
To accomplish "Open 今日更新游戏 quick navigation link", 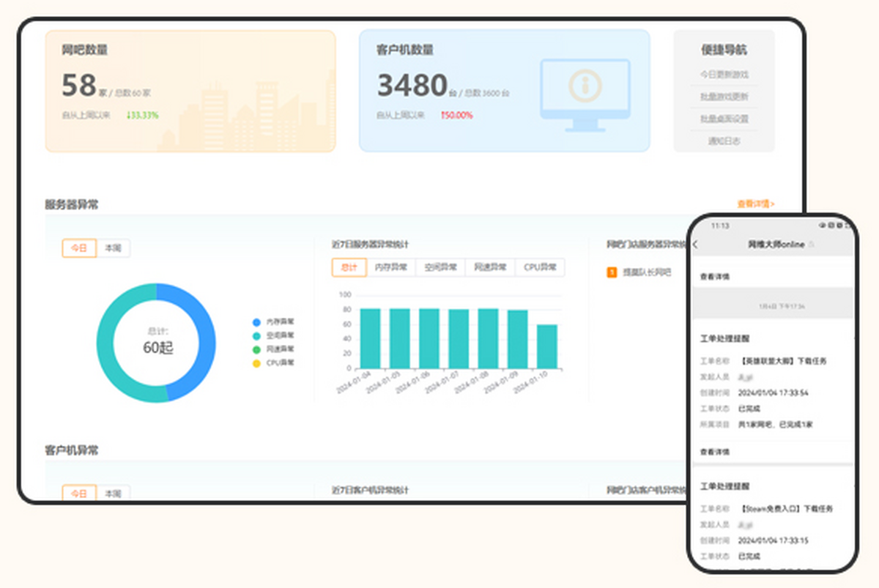I will 724,75.
